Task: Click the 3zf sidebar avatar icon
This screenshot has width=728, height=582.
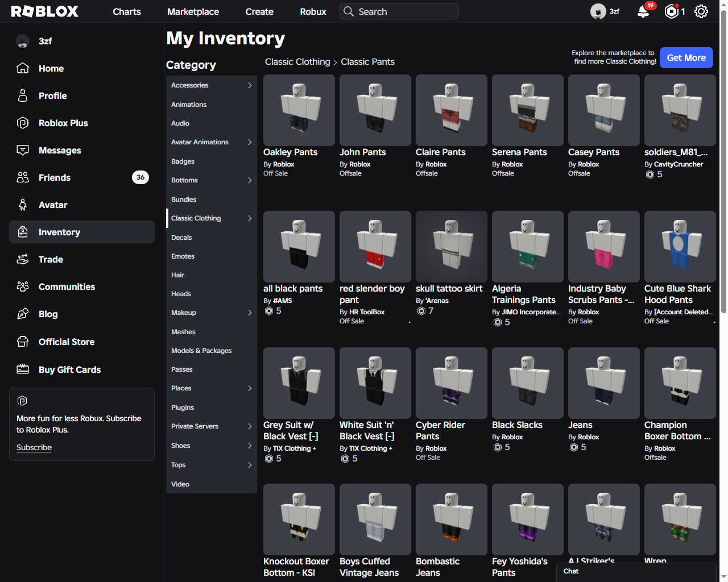Action: pos(23,41)
